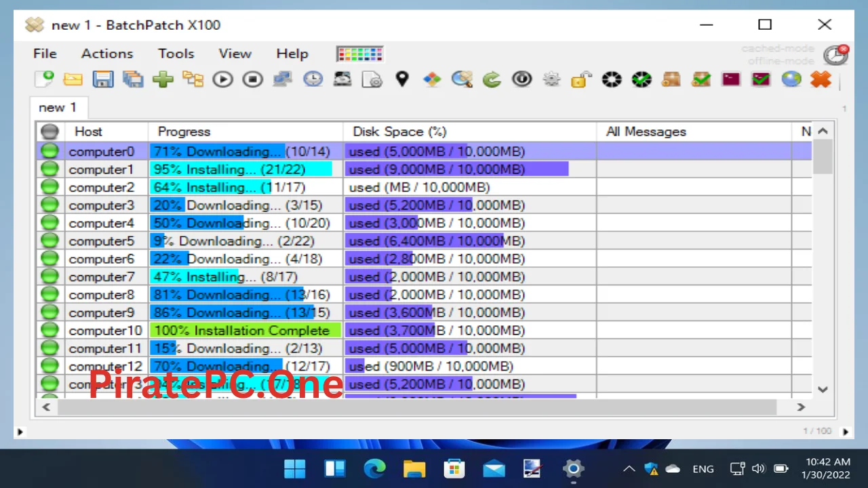Image resolution: width=868 pixels, height=488 pixels.
Task: Click the blue clock scheduler icon
Action: [x=313, y=79]
